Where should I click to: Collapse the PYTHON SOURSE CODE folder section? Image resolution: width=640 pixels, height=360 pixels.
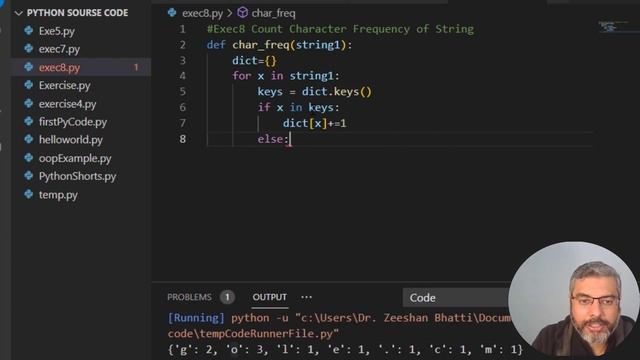point(18,13)
